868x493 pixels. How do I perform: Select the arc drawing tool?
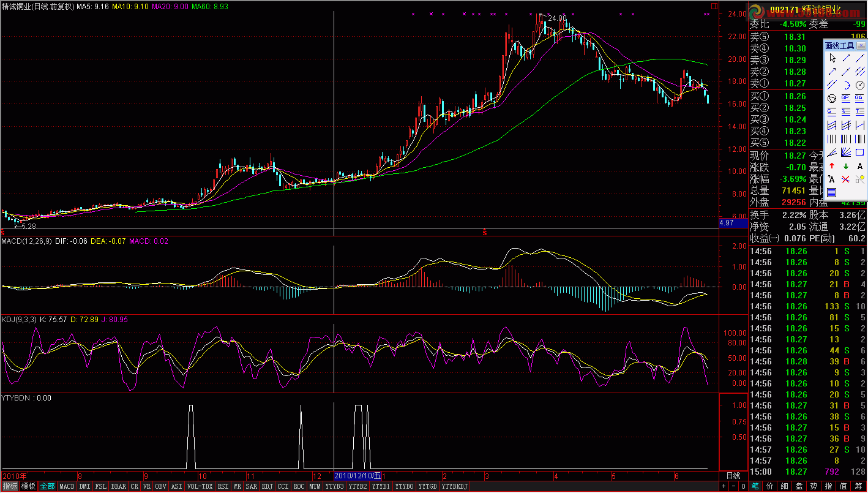(x=846, y=85)
